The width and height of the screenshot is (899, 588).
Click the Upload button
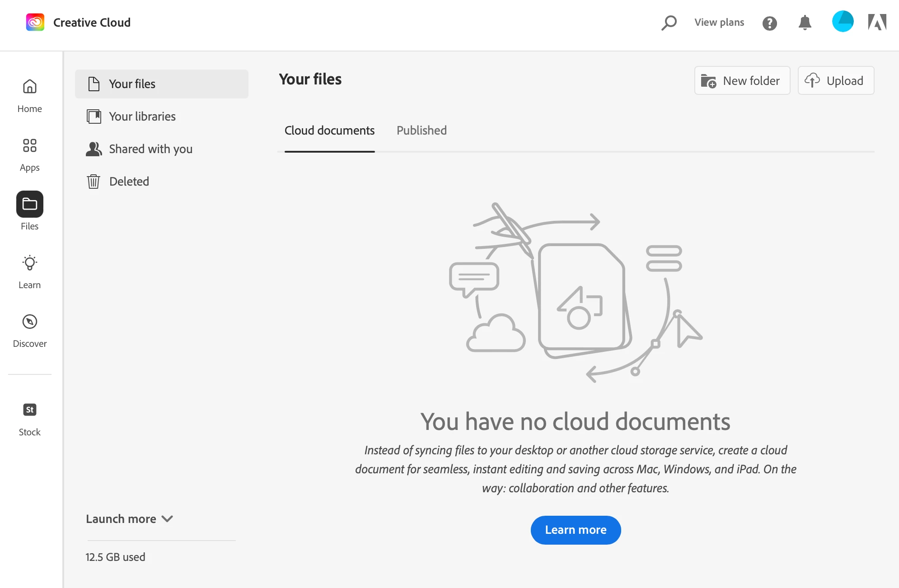835,81
